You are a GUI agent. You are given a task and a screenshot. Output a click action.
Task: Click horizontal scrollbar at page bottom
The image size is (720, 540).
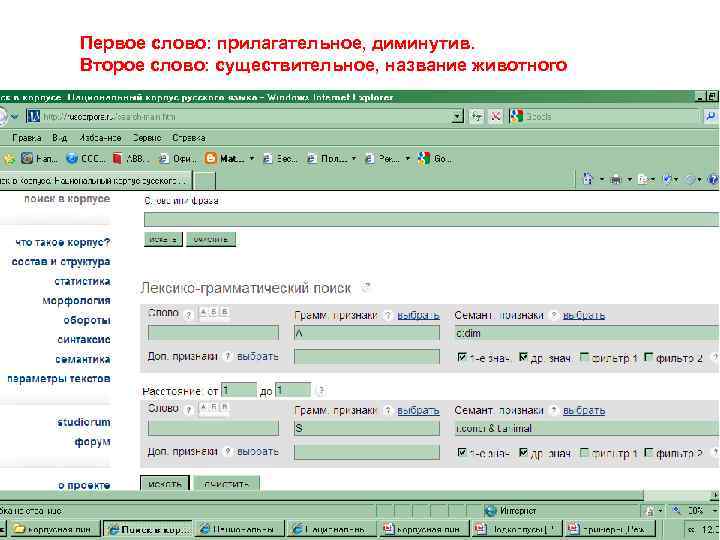pos(321,495)
